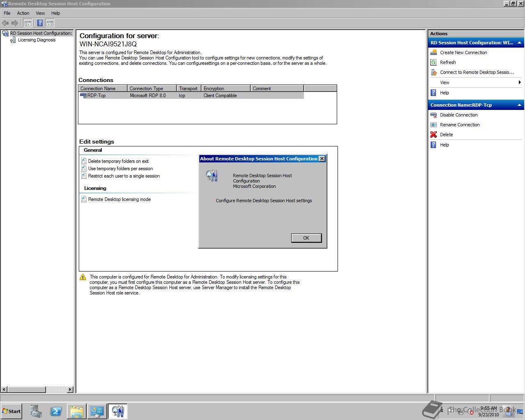Open the File menu

pos(7,13)
